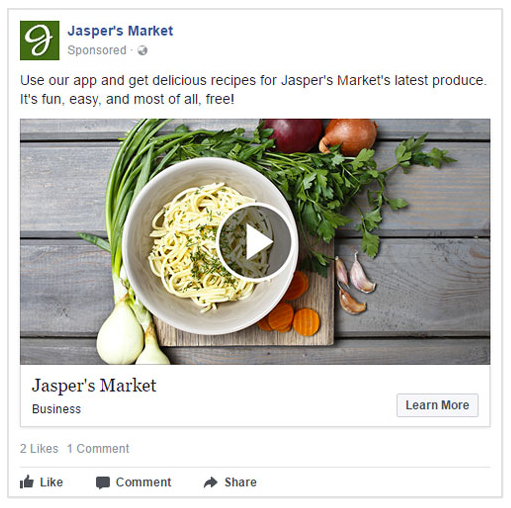
Task: Click the Learn More button
Action: pyautogui.click(x=437, y=405)
